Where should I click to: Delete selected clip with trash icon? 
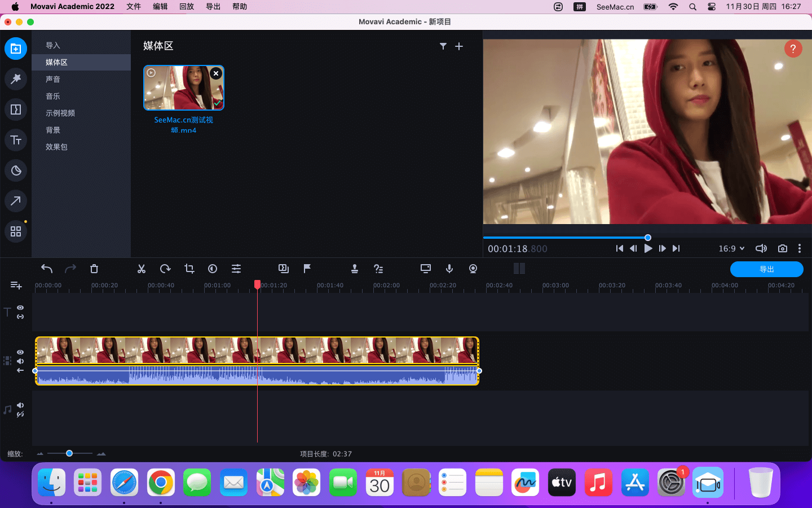tap(94, 269)
